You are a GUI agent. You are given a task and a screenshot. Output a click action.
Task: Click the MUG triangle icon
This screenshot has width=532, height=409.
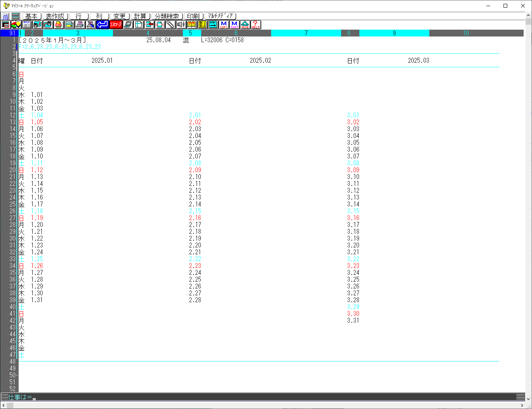coord(245,25)
